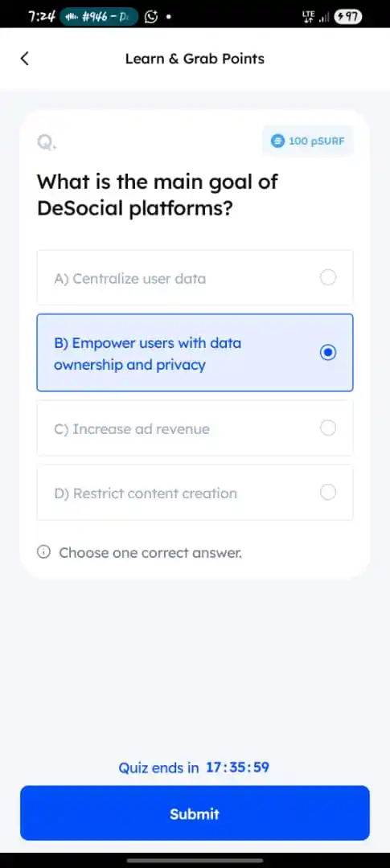Open the WhatsApp status bar notification icon

click(x=150, y=17)
